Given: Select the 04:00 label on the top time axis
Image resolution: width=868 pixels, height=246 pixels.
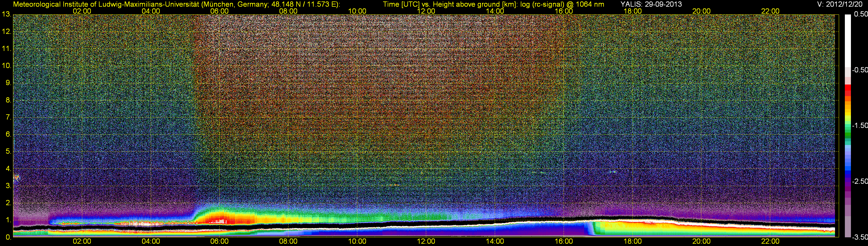Looking at the screenshot, I should (151, 11).
